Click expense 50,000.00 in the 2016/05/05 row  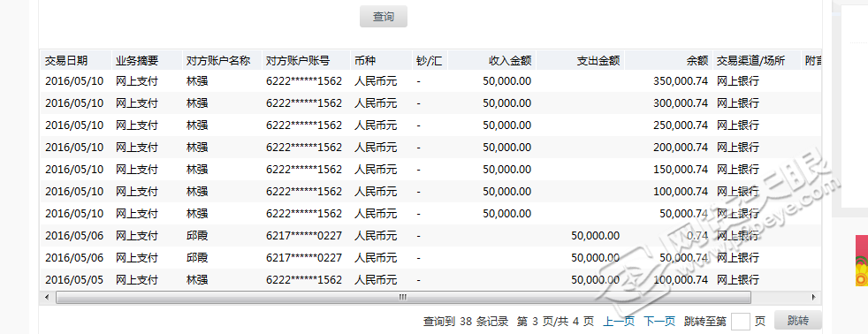tap(595, 280)
